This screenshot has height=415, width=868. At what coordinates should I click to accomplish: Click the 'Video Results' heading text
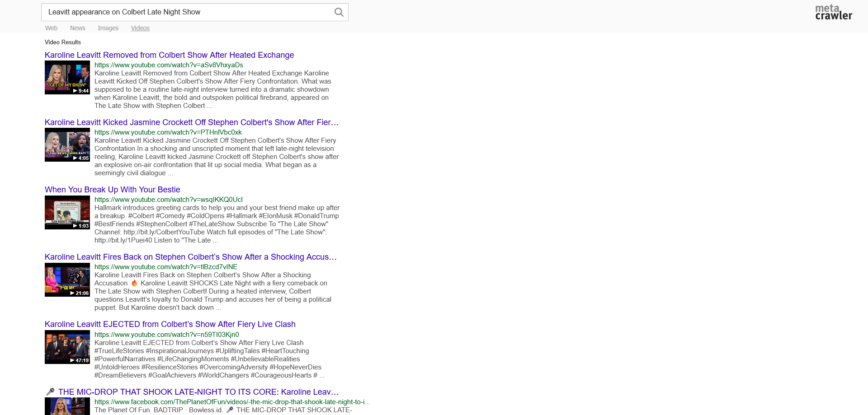[63, 42]
